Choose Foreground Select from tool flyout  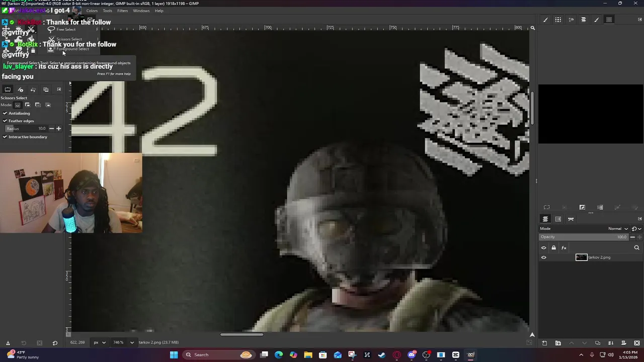click(72, 49)
